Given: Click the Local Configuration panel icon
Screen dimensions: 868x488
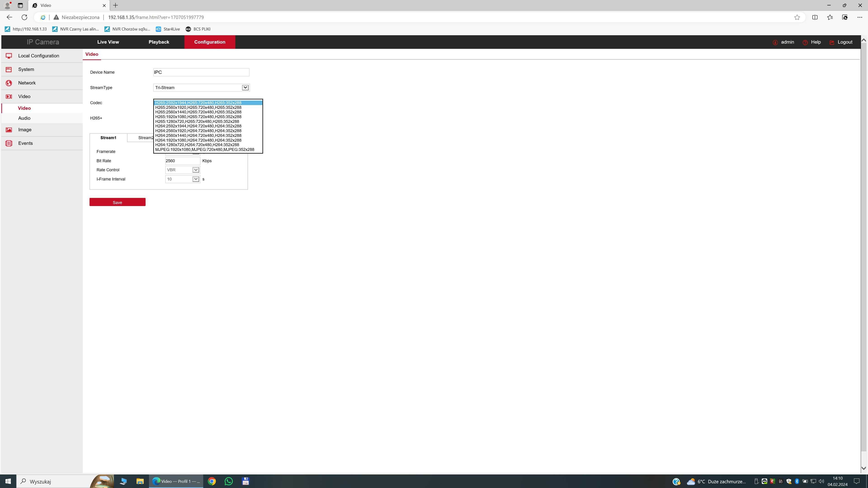Looking at the screenshot, I should (9, 55).
